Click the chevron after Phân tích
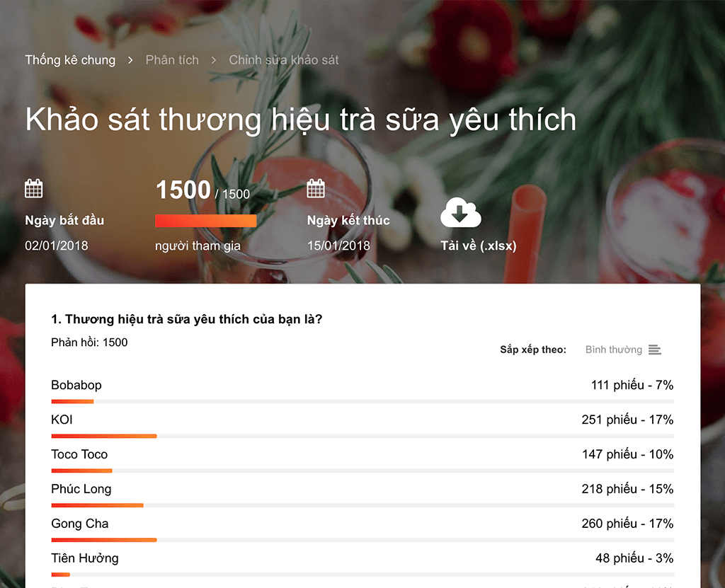The width and height of the screenshot is (725, 588). tap(214, 60)
